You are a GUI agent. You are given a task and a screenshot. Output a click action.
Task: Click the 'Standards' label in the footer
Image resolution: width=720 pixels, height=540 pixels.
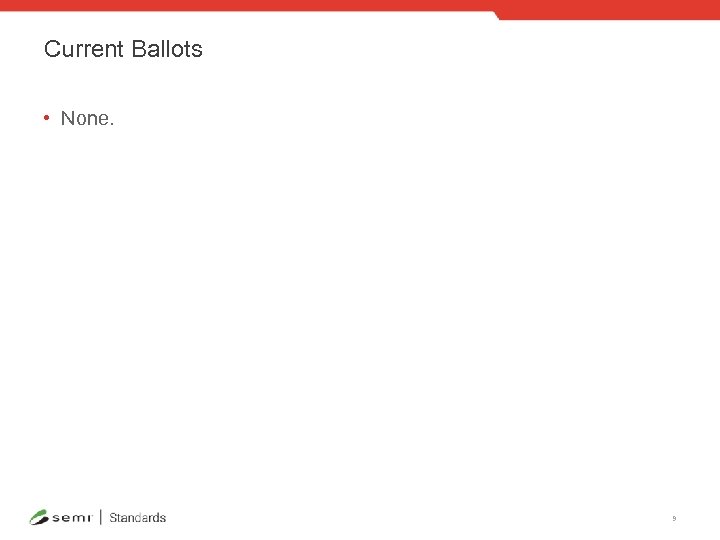click(137, 517)
